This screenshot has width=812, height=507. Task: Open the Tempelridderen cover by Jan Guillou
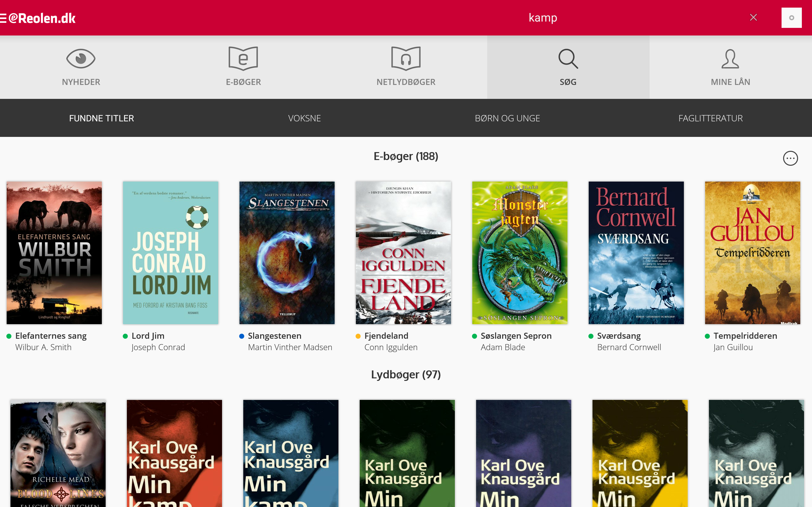pyautogui.click(x=752, y=253)
